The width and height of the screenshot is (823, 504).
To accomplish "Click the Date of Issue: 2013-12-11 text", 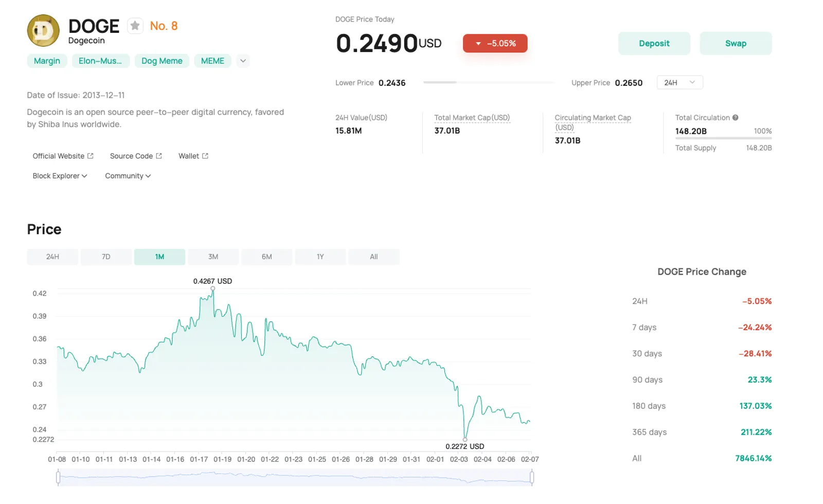I will tap(76, 95).
